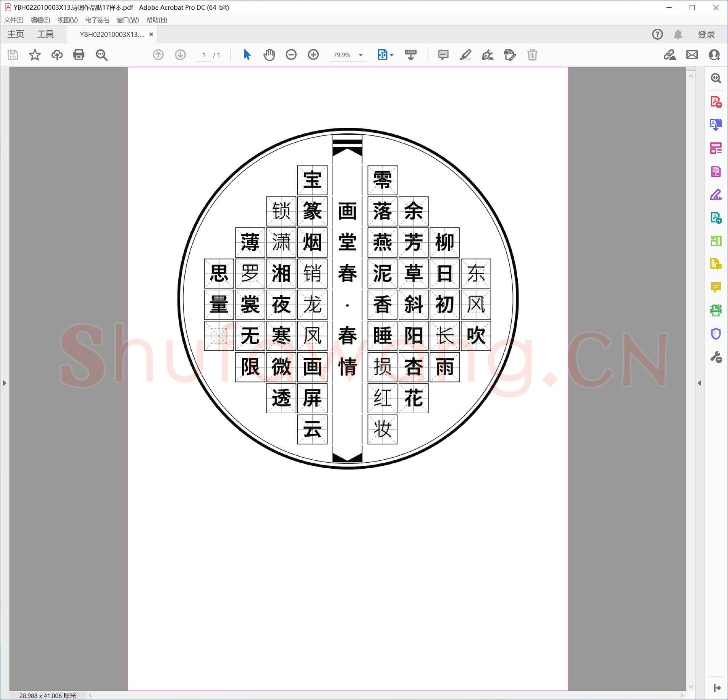The image size is (728, 700).
Task: Add file to starred with star icon
Action: (x=35, y=55)
